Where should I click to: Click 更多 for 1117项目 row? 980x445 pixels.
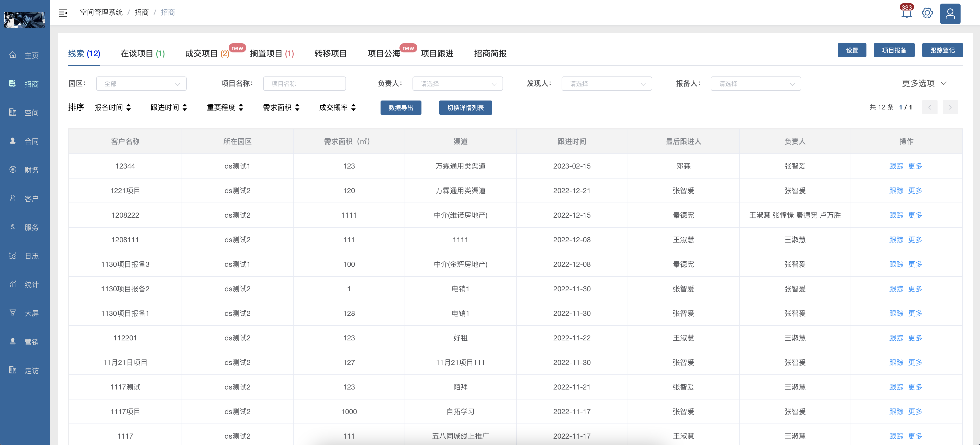tap(915, 411)
